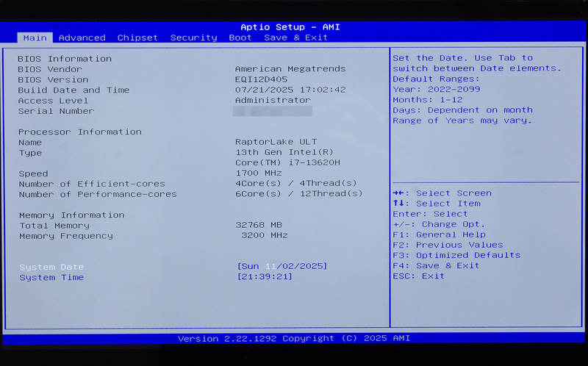Click the Enter: Select help line
Screen dimensions: 588x366
(430, 214)
